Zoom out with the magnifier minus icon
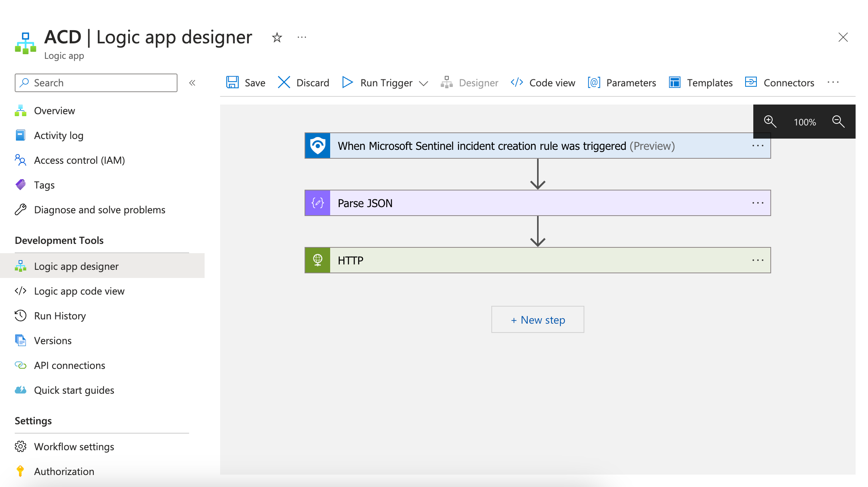Image resolution: width=868 pixels, height=487 pixels. pos(838,122)
